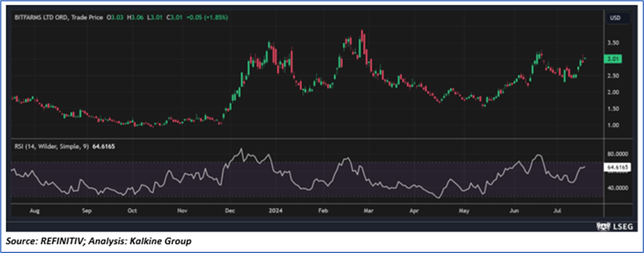Click the RSI value label 64.6165 on axis
This screenshot has width=644, height=253.
tap(619, 167)
